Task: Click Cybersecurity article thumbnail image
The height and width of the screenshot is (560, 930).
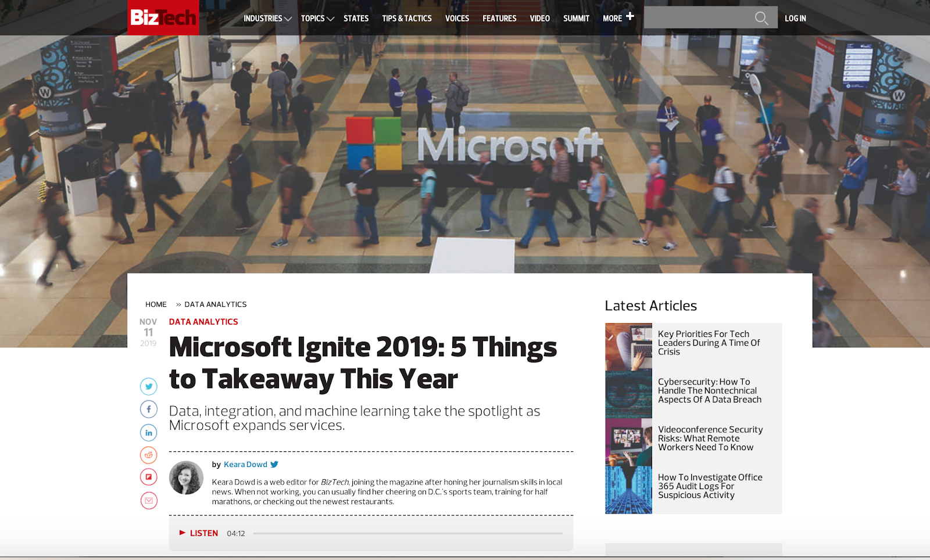Action: pyautogui.click(x=628, y=394)
